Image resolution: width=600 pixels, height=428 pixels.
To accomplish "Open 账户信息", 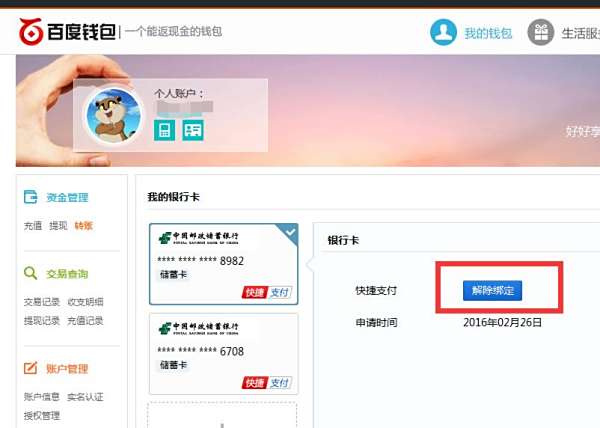I will tap(42, 397).
